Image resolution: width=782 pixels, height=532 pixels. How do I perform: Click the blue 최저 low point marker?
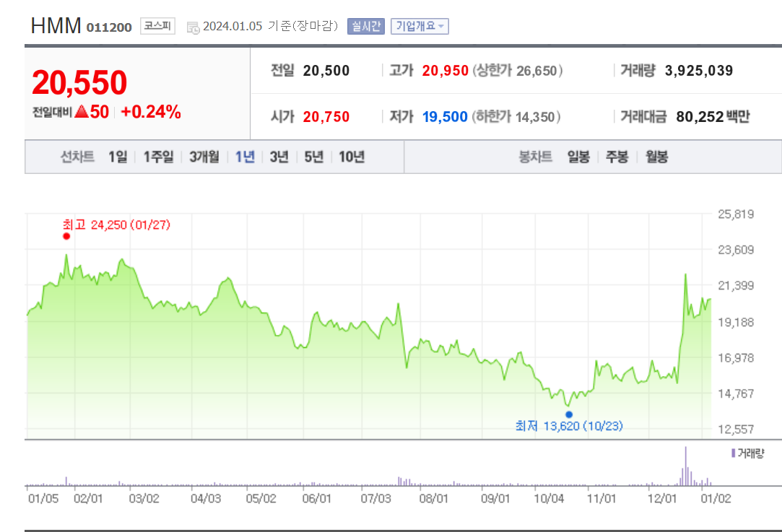569,414
